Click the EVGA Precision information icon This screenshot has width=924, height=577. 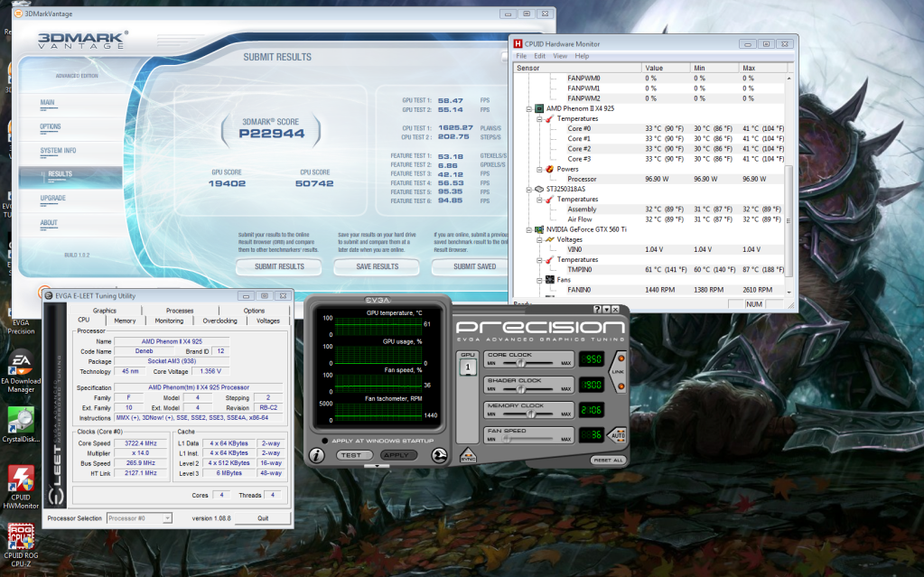click(x=316, y=456)
